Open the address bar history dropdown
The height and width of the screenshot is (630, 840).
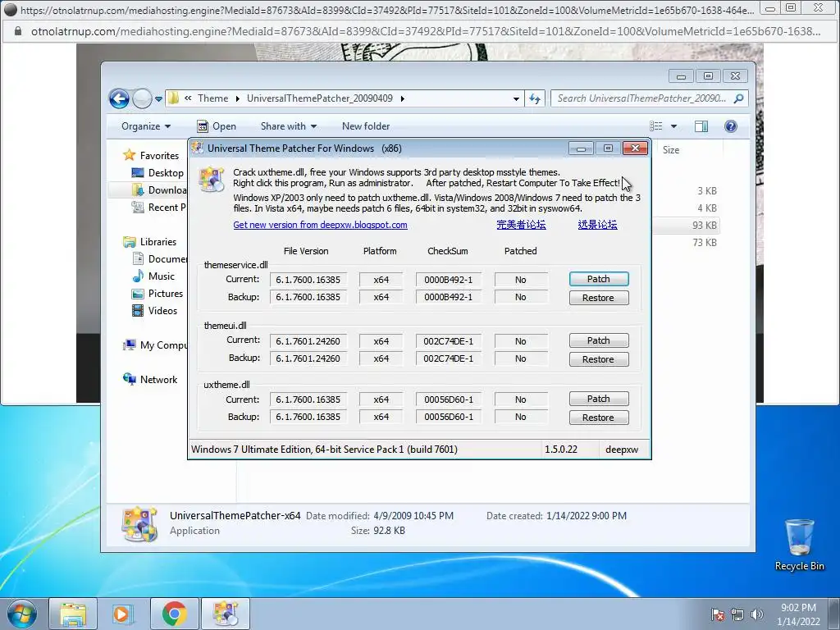[x=516, y=98]
